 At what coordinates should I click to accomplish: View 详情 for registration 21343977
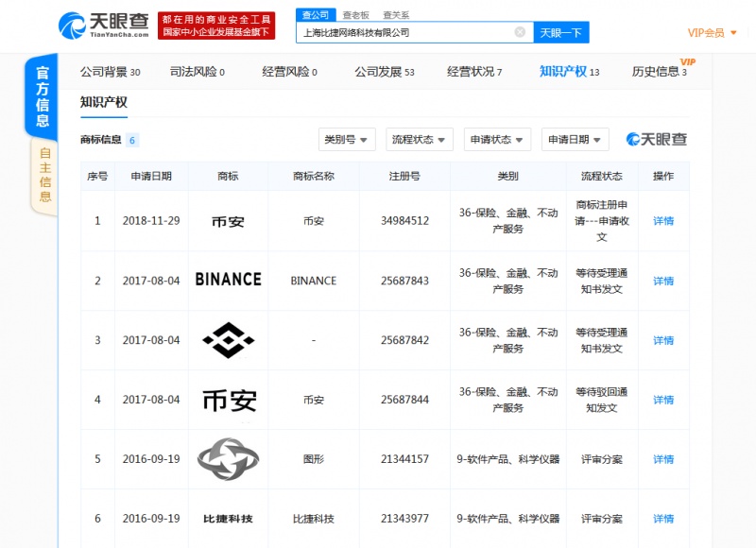pos(663,519)
